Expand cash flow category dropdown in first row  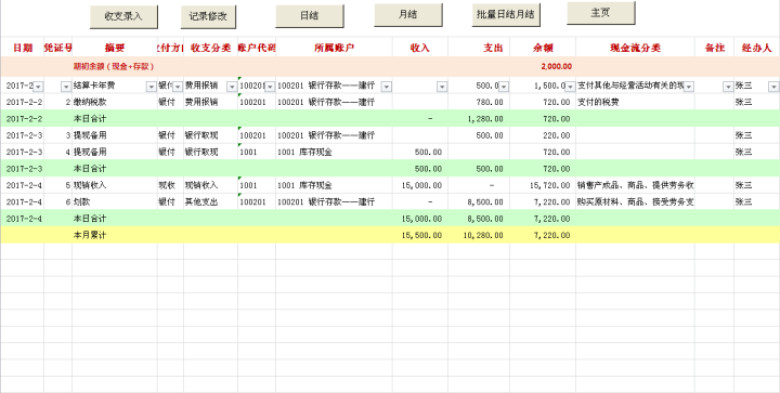coord(688,87)
